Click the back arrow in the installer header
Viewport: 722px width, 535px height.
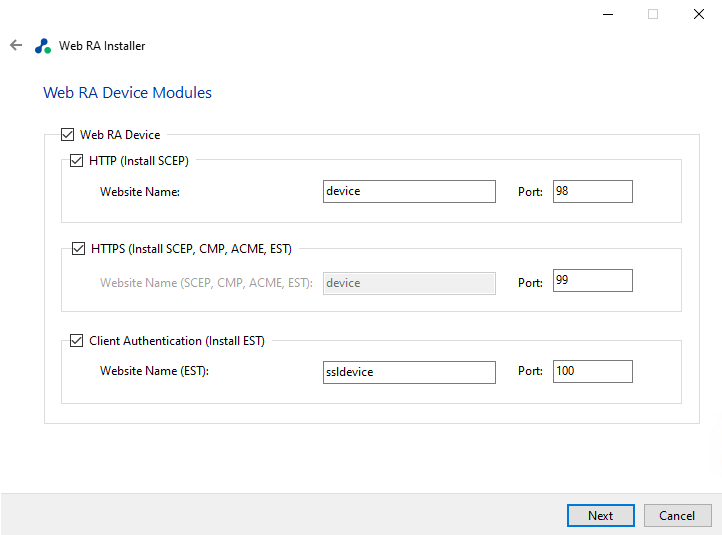pyautogui.click(x=15, y=45)
